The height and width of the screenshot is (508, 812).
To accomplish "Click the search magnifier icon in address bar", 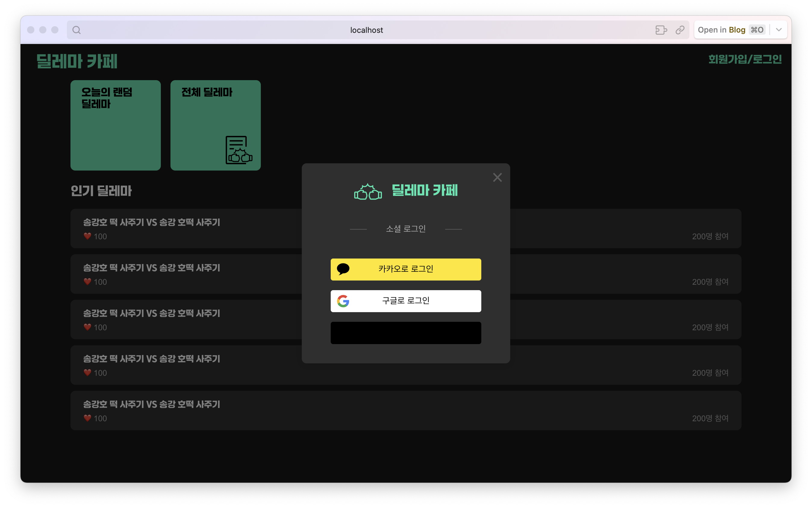I will click(x=77, y=30).
